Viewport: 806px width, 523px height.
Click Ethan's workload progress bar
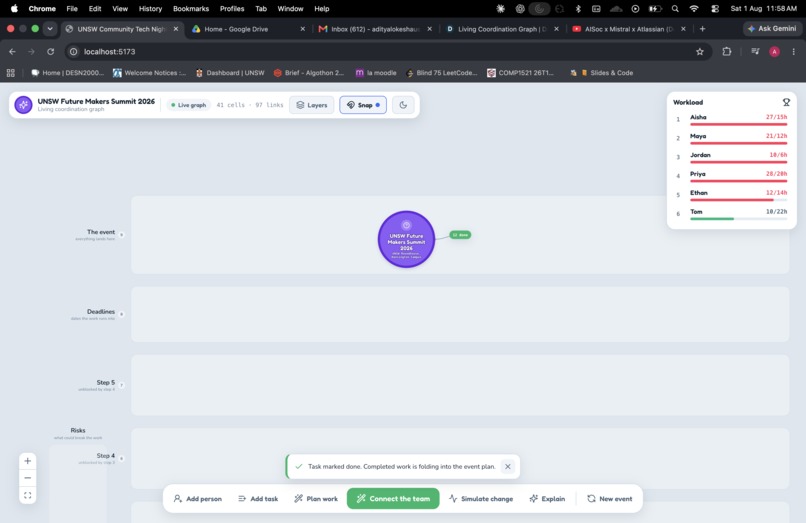739,200
